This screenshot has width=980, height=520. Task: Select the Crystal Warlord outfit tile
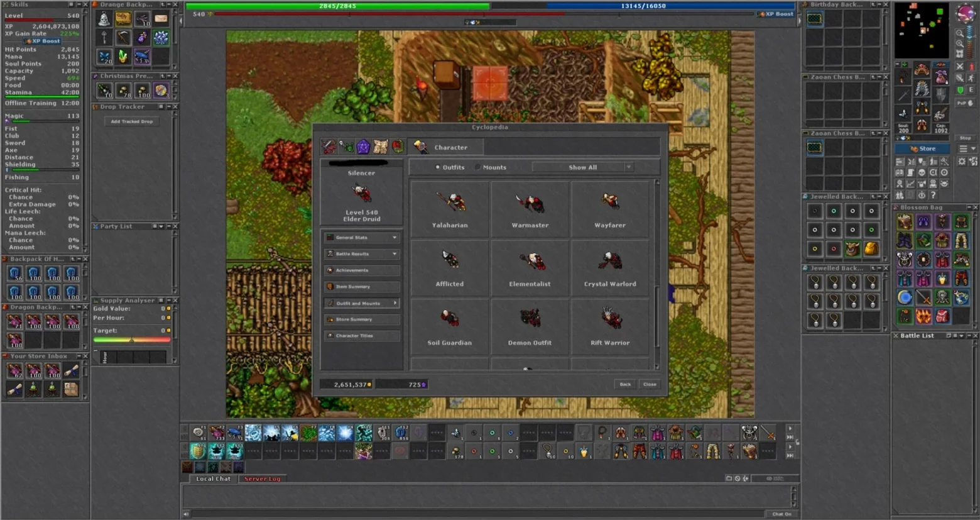(x=610, y=268)
